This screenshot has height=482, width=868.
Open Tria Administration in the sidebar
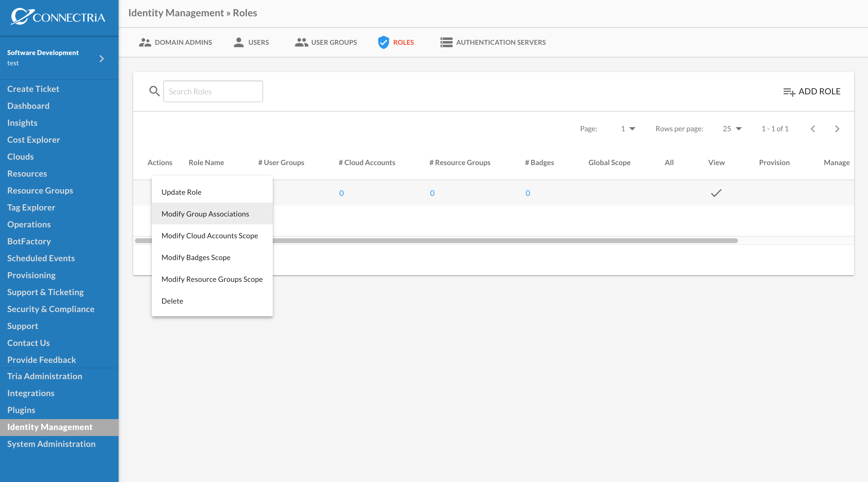pos(44,376)
